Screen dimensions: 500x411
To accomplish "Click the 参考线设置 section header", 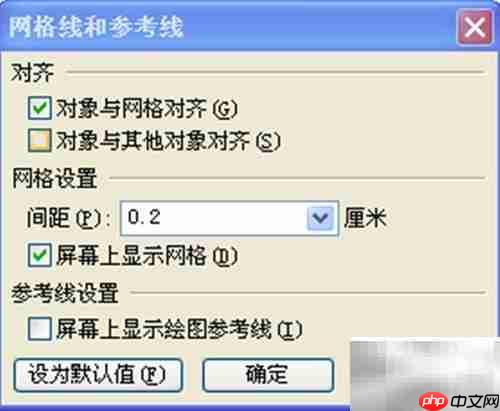I will tap(65, 293).
